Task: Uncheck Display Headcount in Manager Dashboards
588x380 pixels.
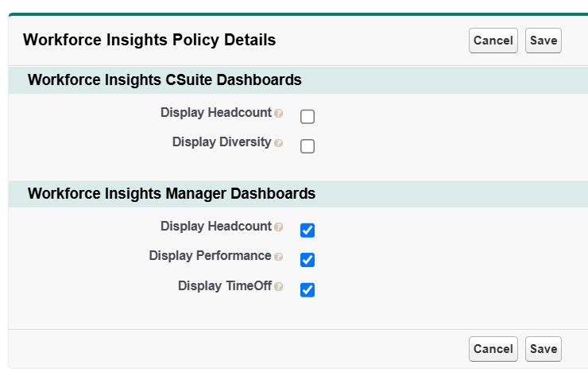Action: [x=308, y=231]
